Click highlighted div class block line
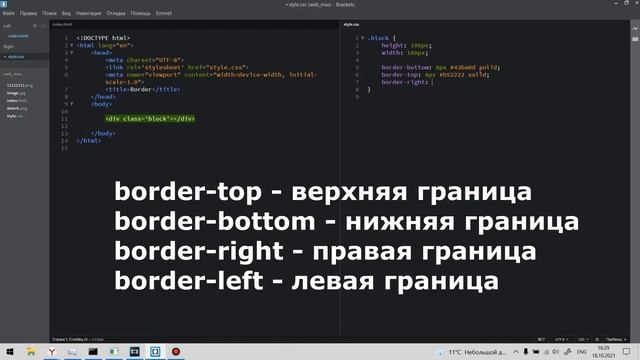Screen dimensions: 640x360 (x=150, y=119)
